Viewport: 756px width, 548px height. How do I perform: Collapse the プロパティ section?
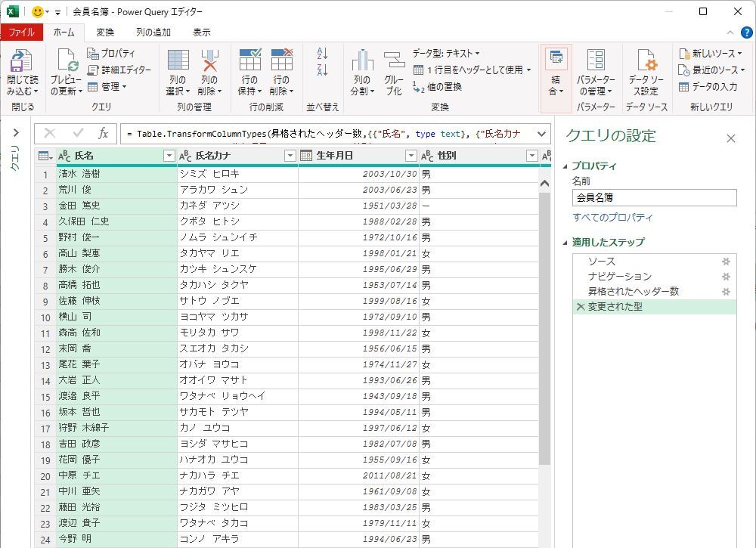click(566, 166)
